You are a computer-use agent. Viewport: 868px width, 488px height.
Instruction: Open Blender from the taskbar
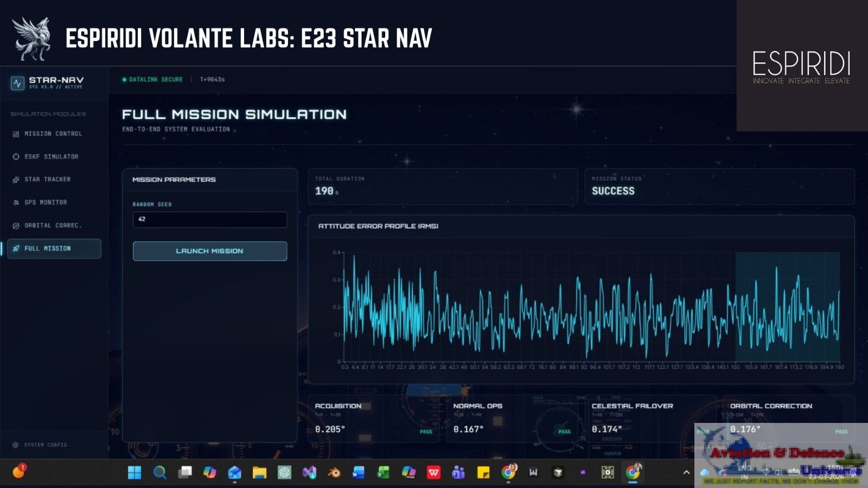point(334,473)
